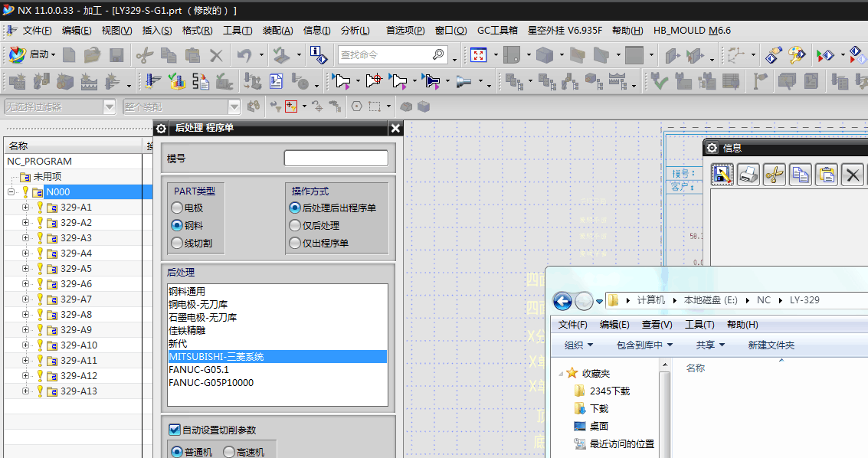The image size is (868, 458).
Task: Click the Save As icon in 信息 window
Action: [722, 175]
